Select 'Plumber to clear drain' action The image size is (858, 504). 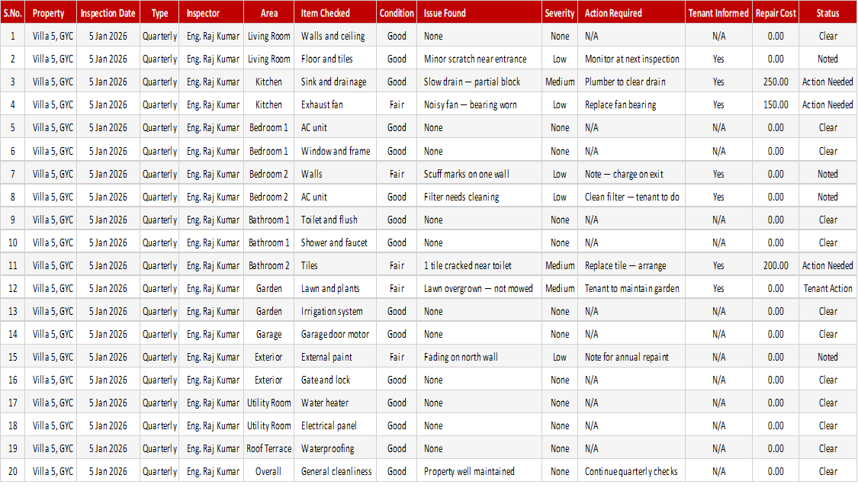pyautogui.click(x=631, y=82)
